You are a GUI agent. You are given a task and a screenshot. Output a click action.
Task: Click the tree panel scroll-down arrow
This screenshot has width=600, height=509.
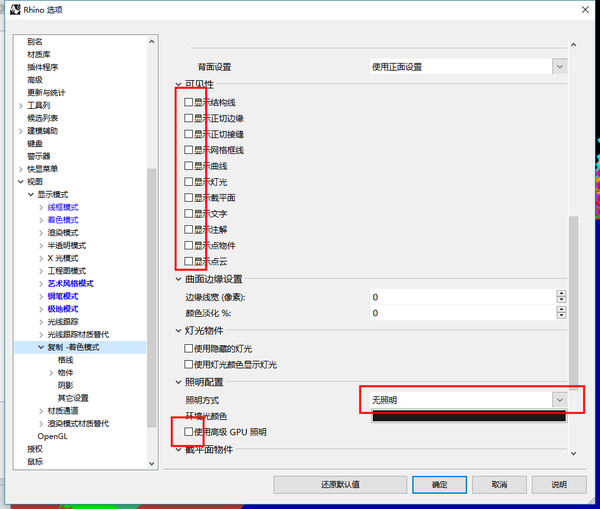152,463
